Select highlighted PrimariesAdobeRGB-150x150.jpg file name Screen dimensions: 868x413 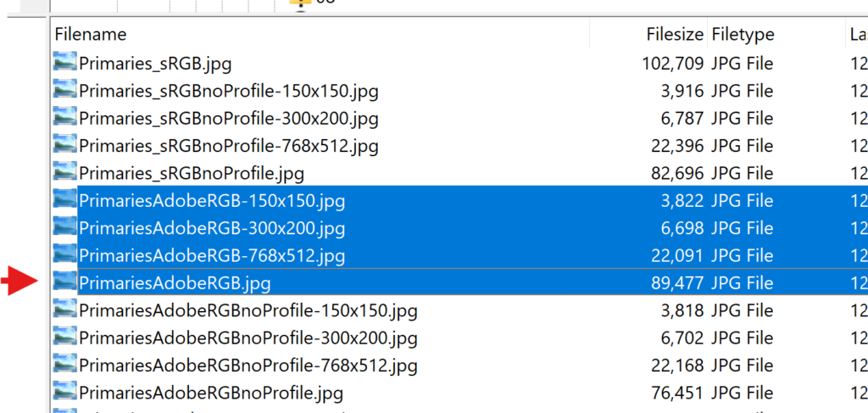tap(212, 201)
